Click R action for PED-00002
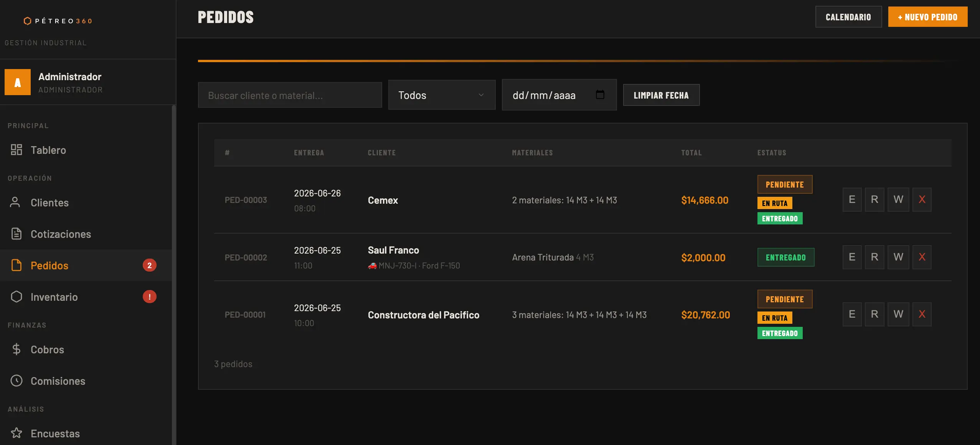Image resolution: width=980 pixels, height=445 pixels. coord(874,257)
